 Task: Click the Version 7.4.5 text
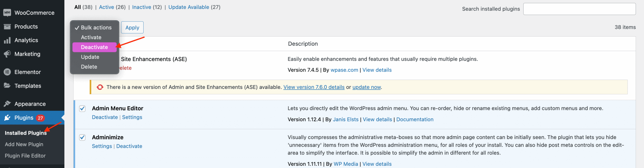click(x=303, y=70)
